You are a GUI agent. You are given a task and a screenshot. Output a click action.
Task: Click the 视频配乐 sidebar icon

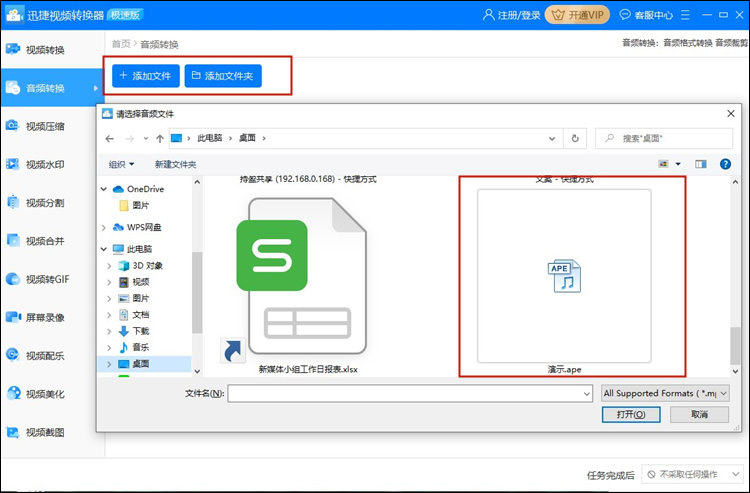click(x=13, y=355)
